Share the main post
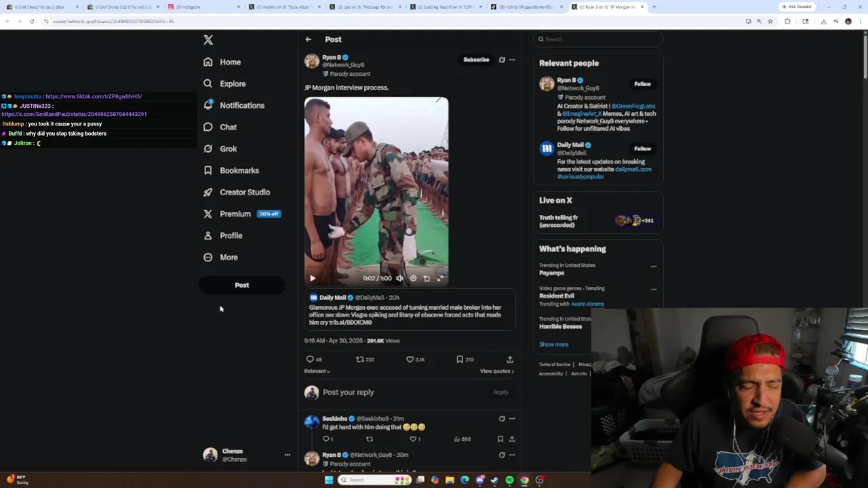Viewport: 868px width, 488px height. [x=510, y=359]
